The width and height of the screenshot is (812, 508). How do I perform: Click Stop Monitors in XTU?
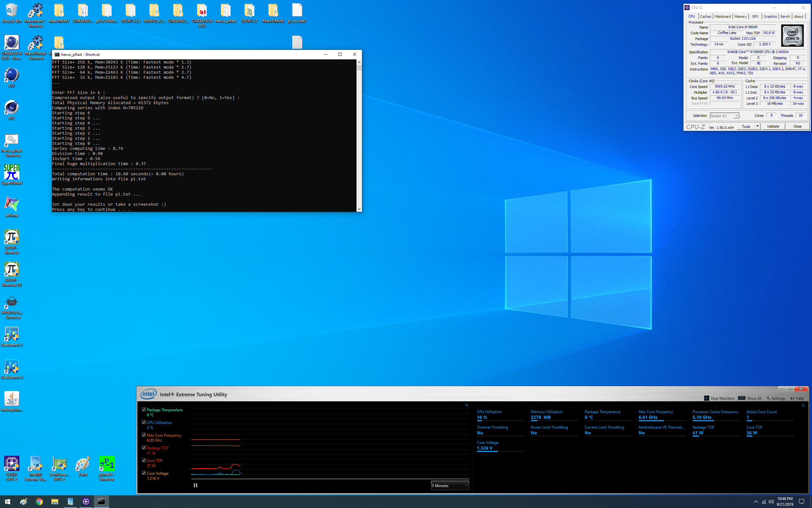click(719, 398)
